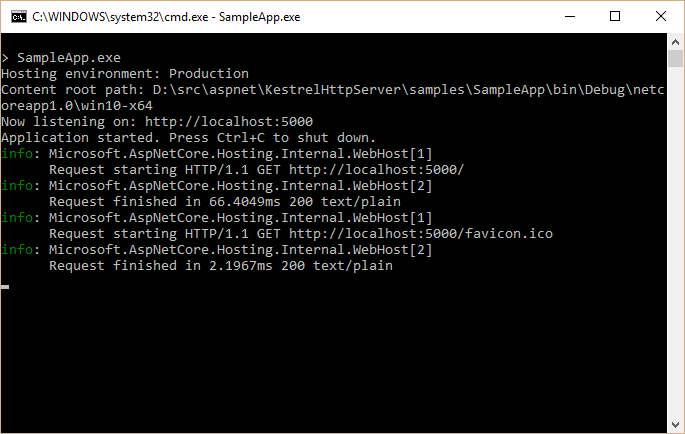The width and height of the screenshot is (685, 434).
Task: Close the SampleApp.exe command prompt window
Action: [661, 16]
